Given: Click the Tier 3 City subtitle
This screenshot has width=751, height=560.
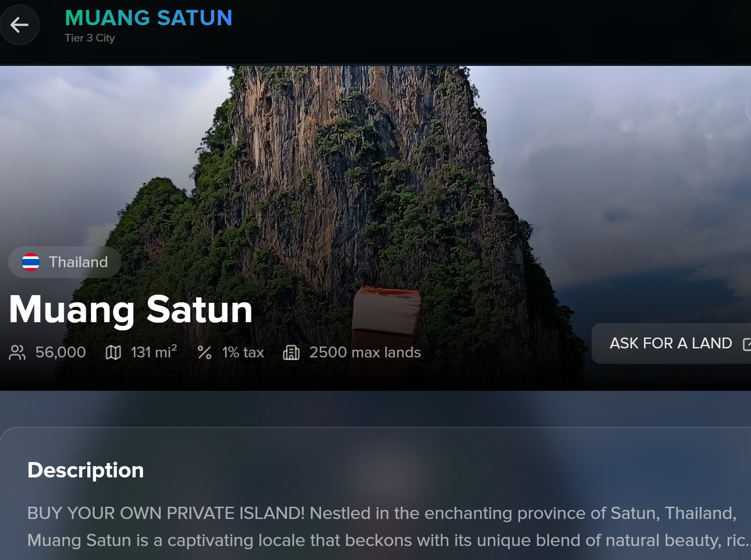Looking at the screenshot, I should tap(90, 38).
